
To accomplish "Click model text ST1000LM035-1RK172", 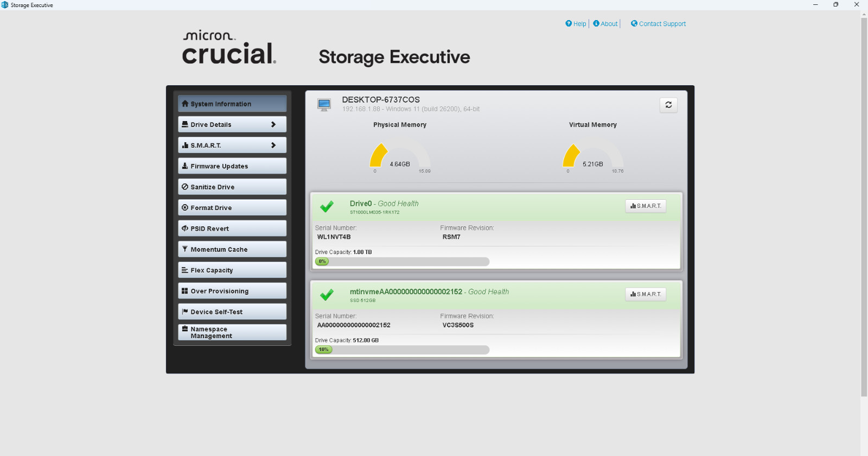I will [x=374, y=212].
